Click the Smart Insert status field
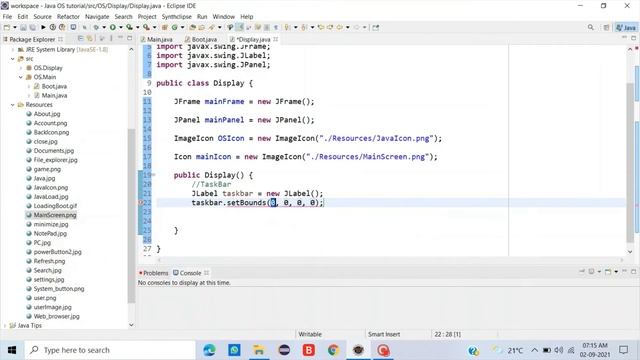Screen dimensions: 640x360 coord(384,334)
